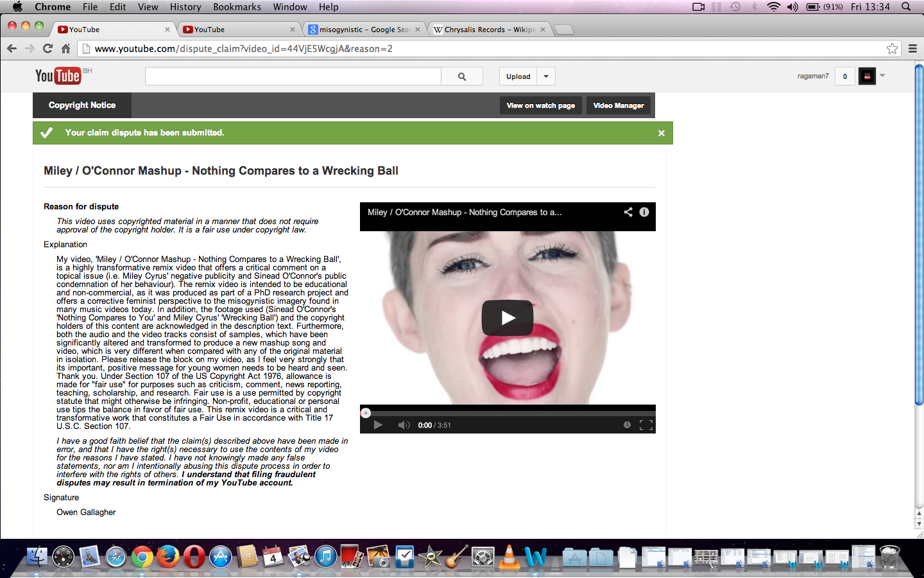
Task: Open the Help menu
Action: [x=329, y=6]
